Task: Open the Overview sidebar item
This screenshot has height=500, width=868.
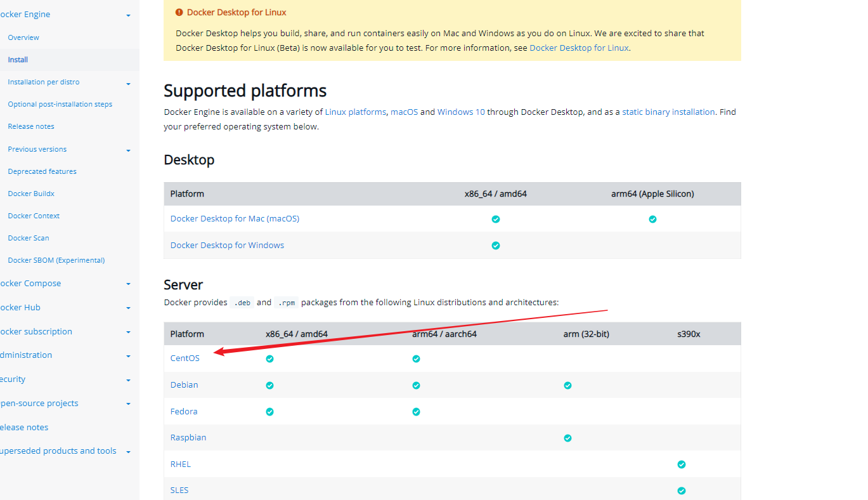Action: [23, 37]
